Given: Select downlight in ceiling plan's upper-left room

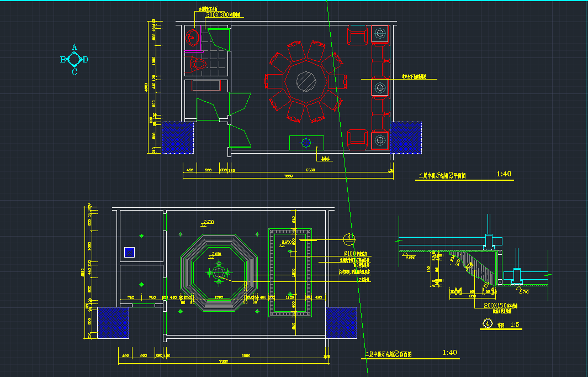Looking at the screenshot, I should [141, 236].
